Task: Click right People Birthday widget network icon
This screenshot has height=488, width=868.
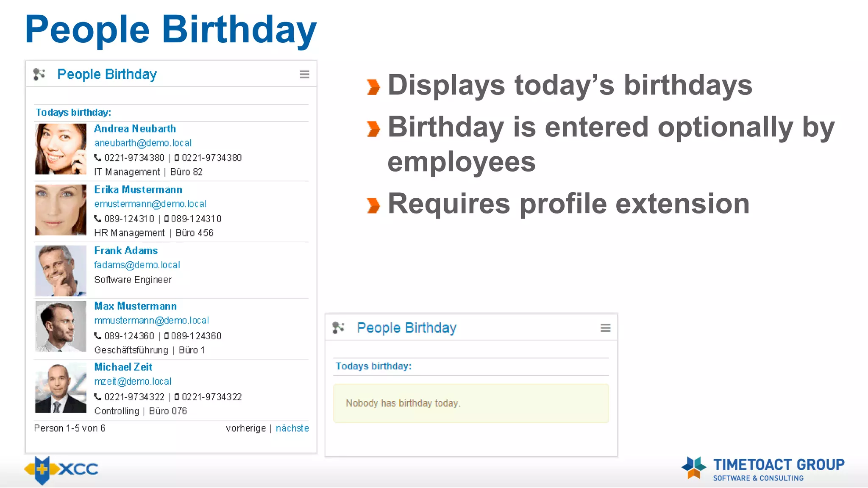Action: (x=339, y=327)
